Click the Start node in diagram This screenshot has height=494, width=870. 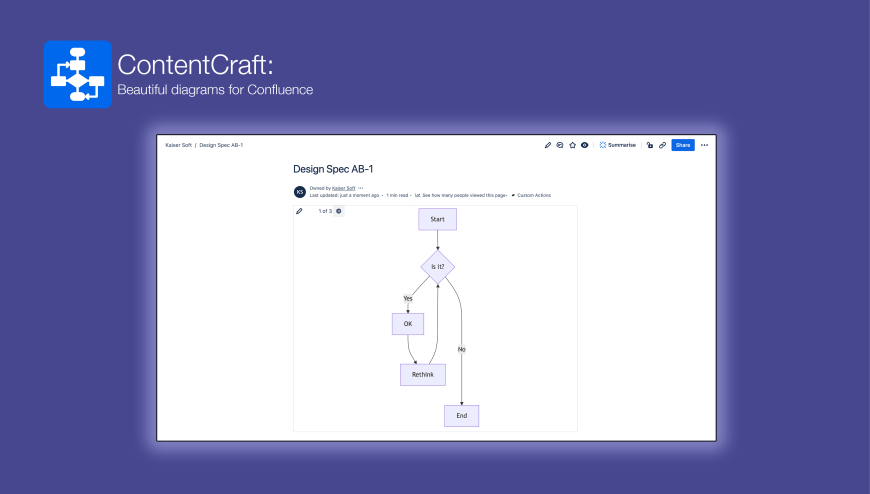point(437,219)
